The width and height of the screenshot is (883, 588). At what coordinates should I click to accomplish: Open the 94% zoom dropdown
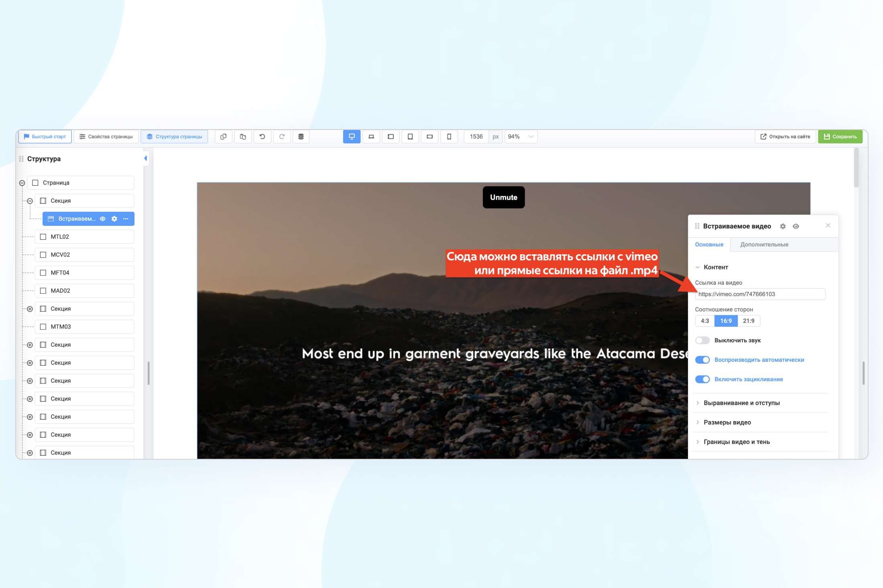521,137
